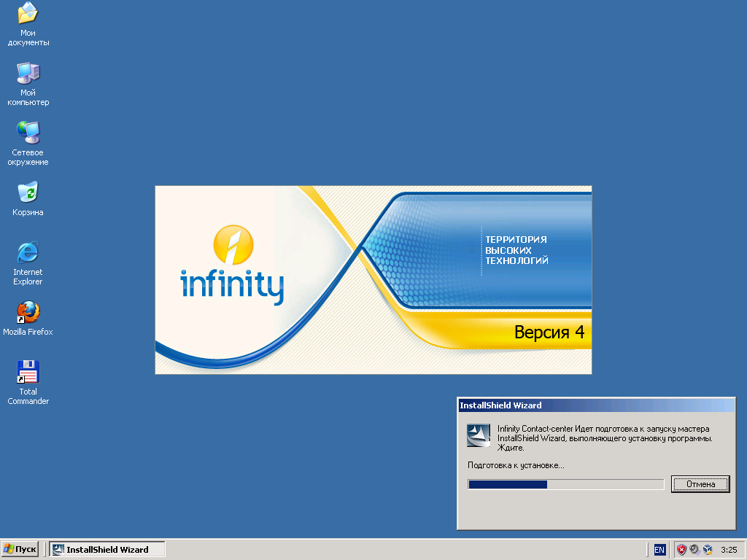
Task: Cancel the installation with the Отмена button
Action: point(700,484)
